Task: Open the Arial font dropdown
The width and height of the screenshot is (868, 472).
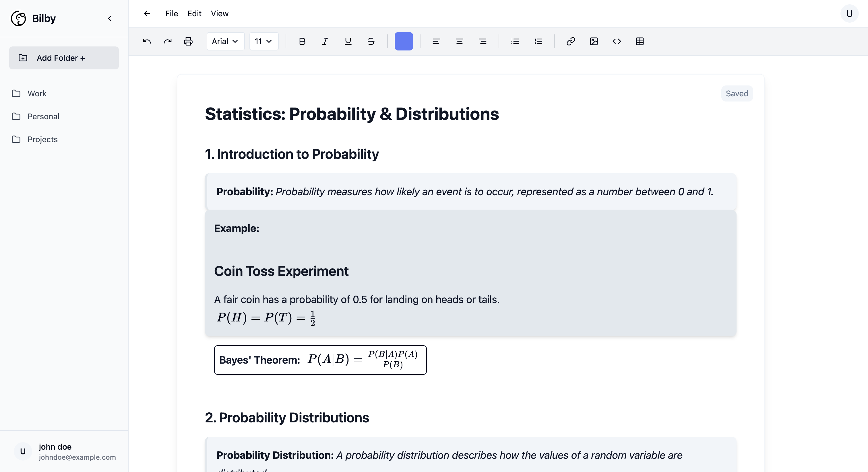Action: pyautogui.click(x=225, y=41)
